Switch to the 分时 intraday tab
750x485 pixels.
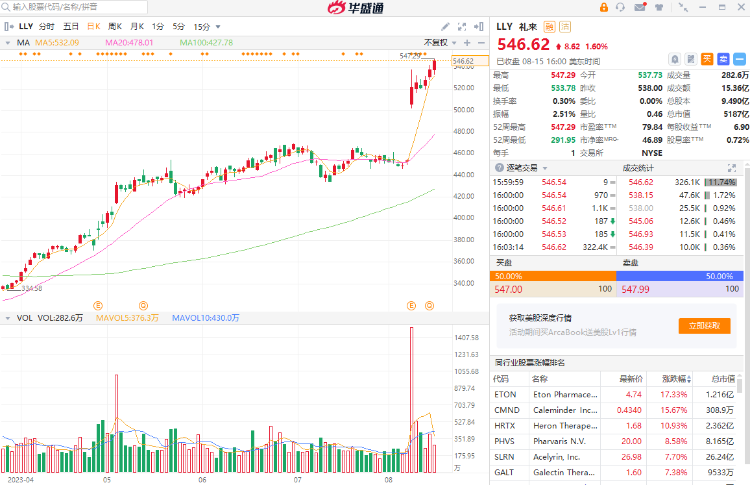[x=47, y=26]
